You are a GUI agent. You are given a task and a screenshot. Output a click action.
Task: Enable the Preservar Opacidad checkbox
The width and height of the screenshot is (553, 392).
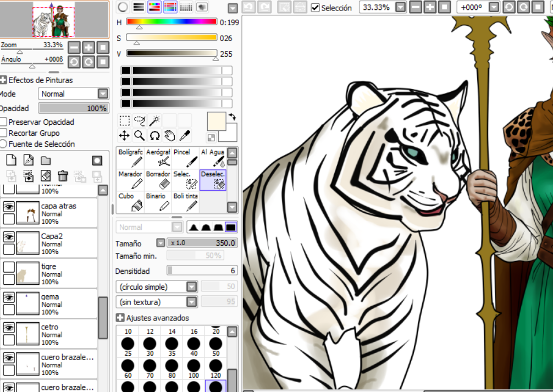4,122
